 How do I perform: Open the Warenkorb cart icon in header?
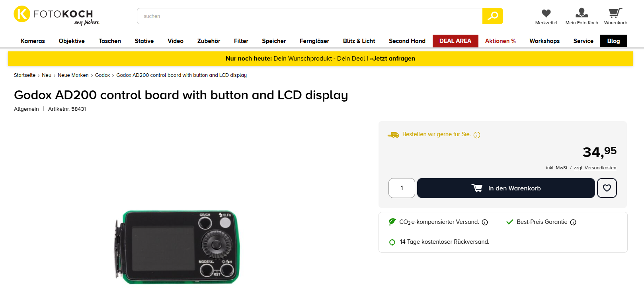pos(615,13)
